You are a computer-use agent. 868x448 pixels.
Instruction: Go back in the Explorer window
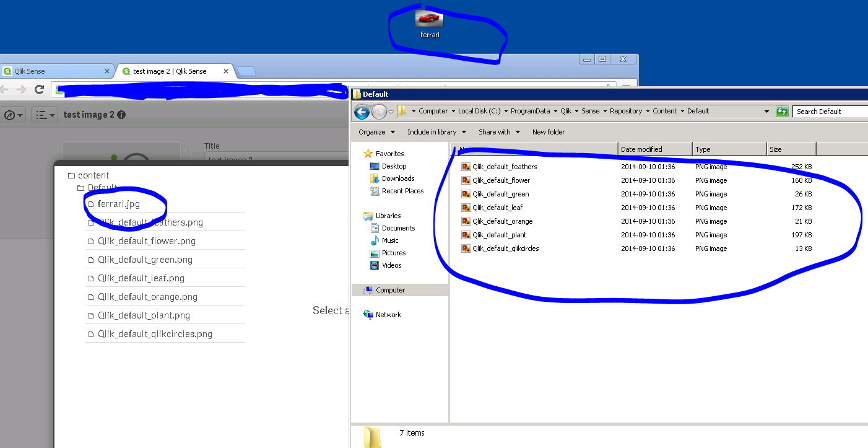click(362, 112)
